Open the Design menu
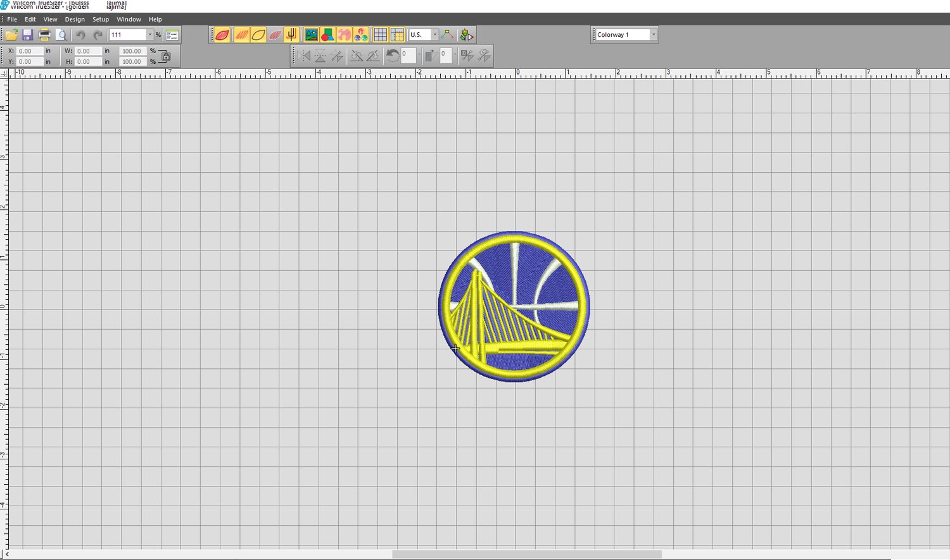 point(75,20)
